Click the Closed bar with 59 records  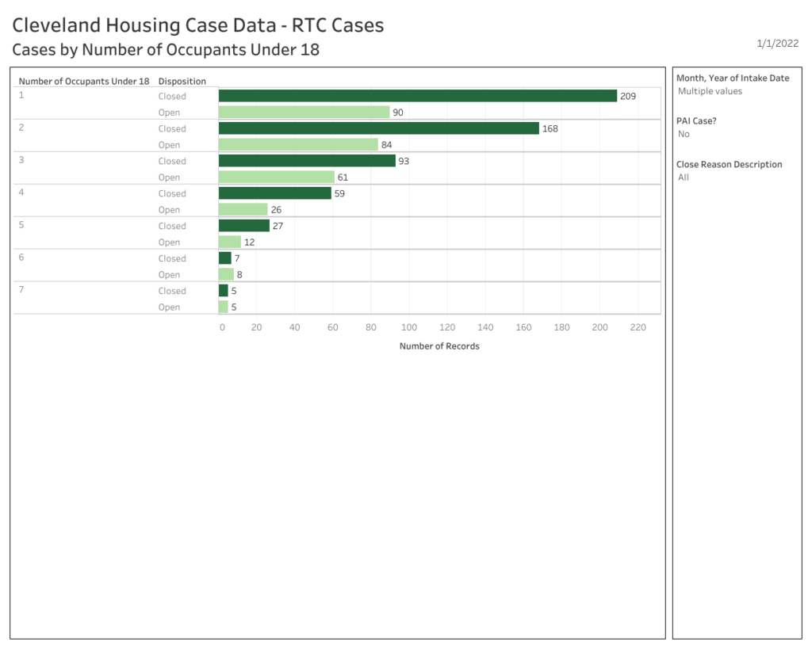point(274,193)
